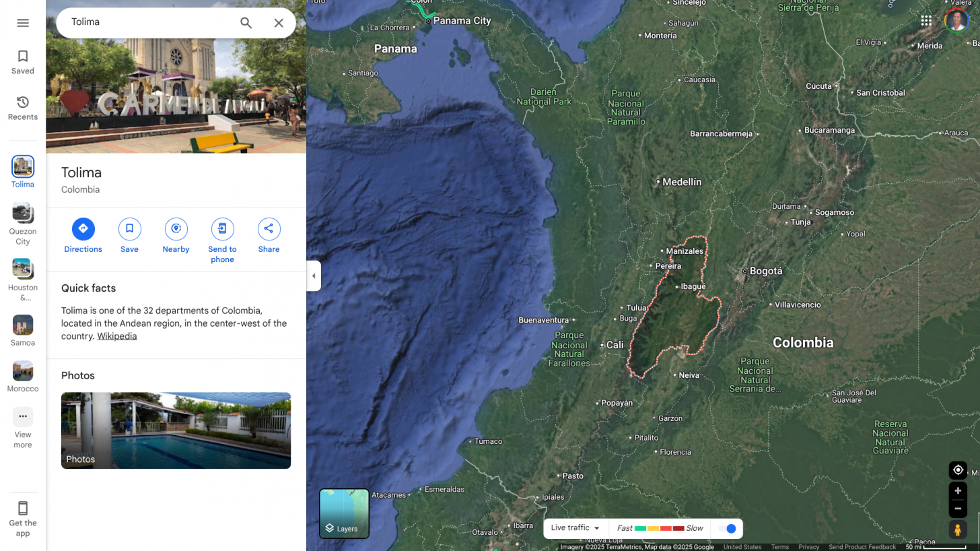Open the Wikipedia link in Quick facts
Viewport: 980px width, 551px height.
coord(116,336)
